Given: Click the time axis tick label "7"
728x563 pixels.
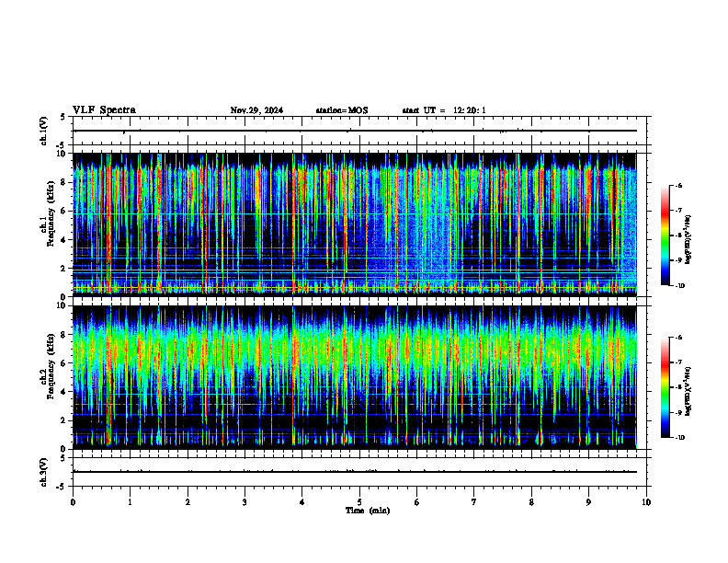Looking at the screenshot, I should pos(474,502).
